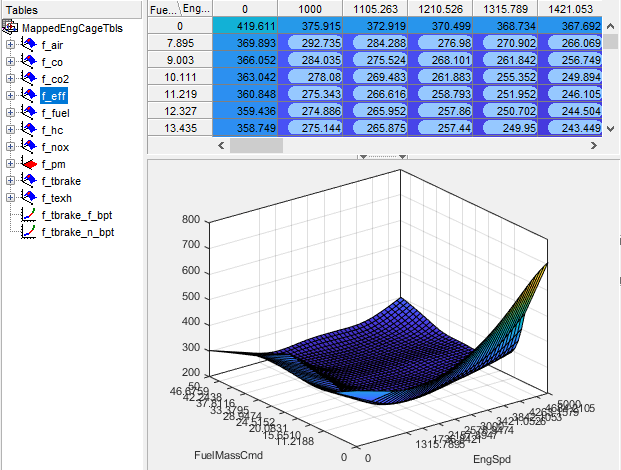Expand the f_co2 tree node
The width and height of the screenshot is (621, 470).
(10, 79)
